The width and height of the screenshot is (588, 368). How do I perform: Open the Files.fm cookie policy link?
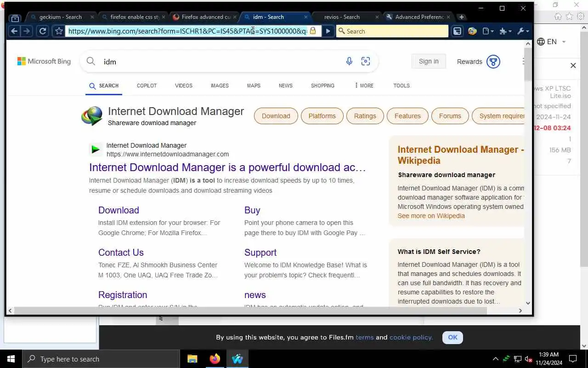pyautogui.click(x=411, y=337)
